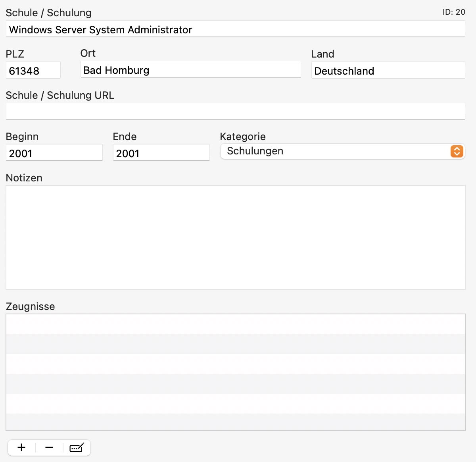Screen dimensions: 476x462
Task: Click the empty Schule / Schulung URL field
Action: 235,112
